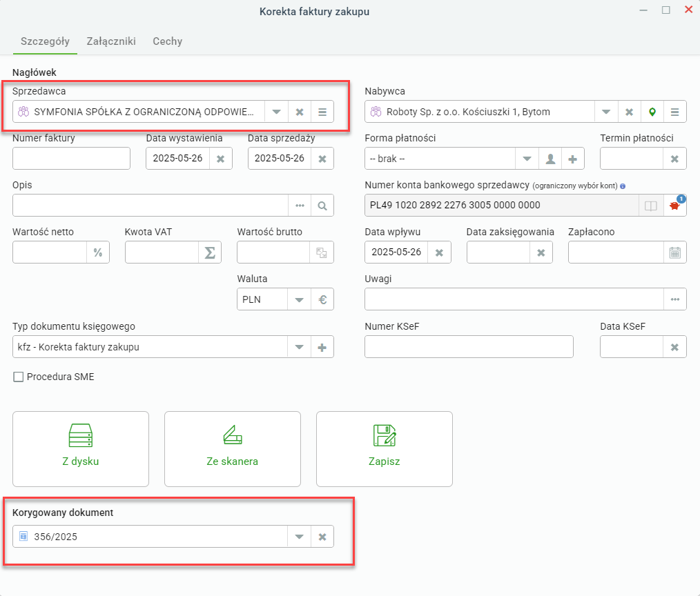Viewport: 700px width, 596px height.
Task: Expand the Forma płatności dropdown
Action: pyautogui.click(x=527, y=159)
